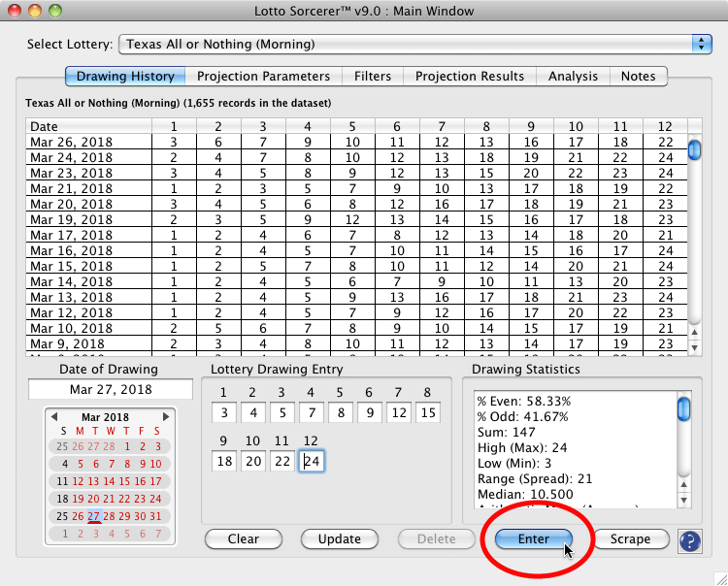Pick March 11 in the calendar
Image resolution: width=728 pixels, height=586 pixels.
click(x=62, y=481)
